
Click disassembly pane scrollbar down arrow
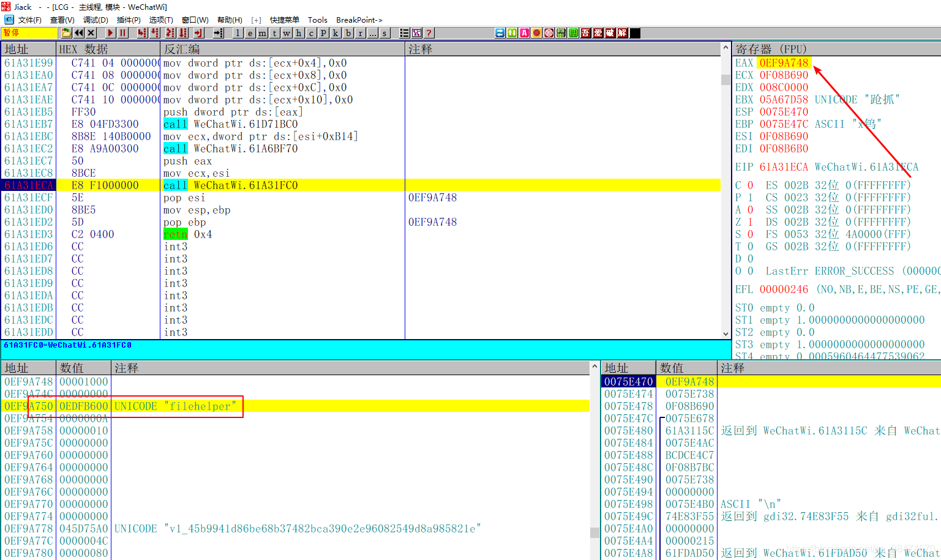point(726,334)
